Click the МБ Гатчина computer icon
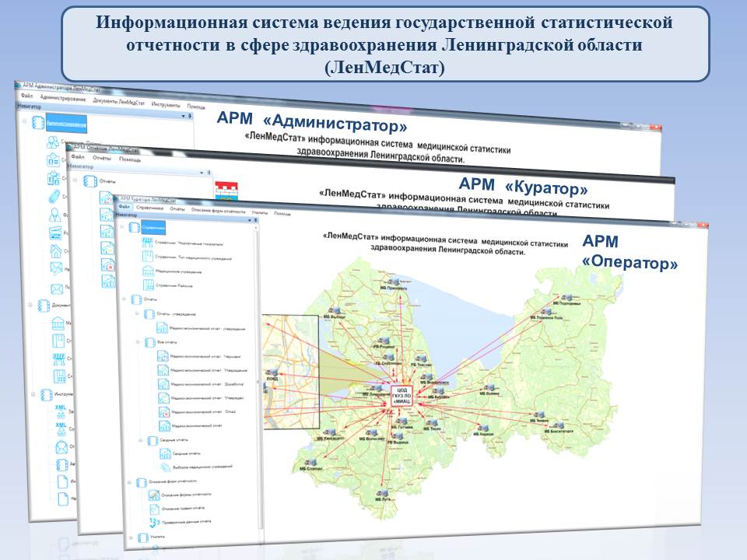This screenshot has height=560, width=747. click(402, 422)
